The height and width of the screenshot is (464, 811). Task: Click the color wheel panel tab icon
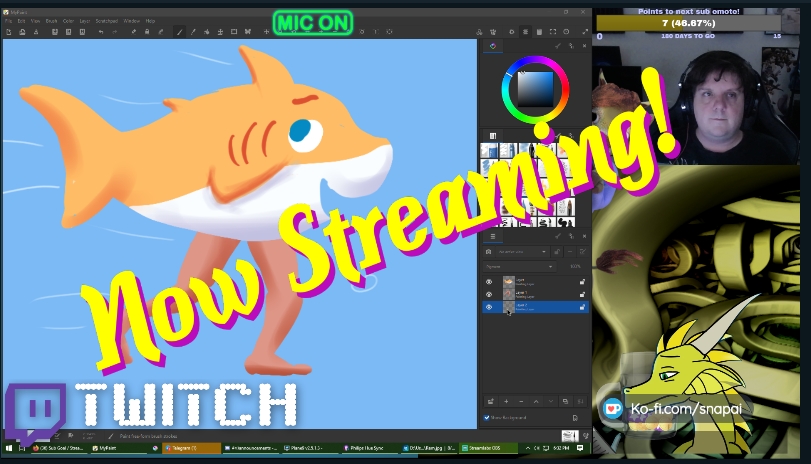493,46
